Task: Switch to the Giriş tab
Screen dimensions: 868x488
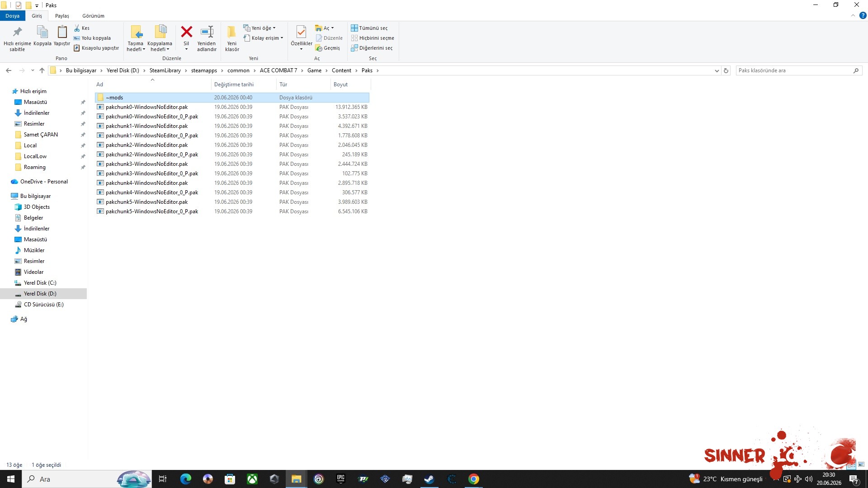Action: pyautogui.click(x=37, y=16)
